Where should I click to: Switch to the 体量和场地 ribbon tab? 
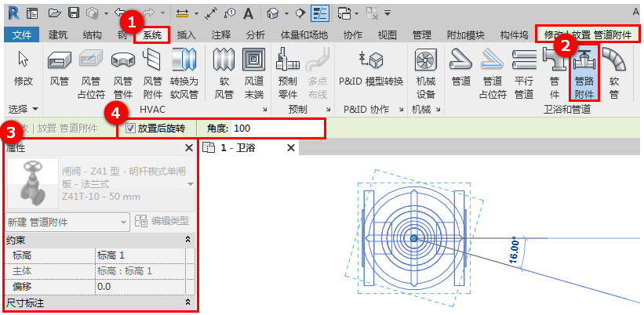304,34
